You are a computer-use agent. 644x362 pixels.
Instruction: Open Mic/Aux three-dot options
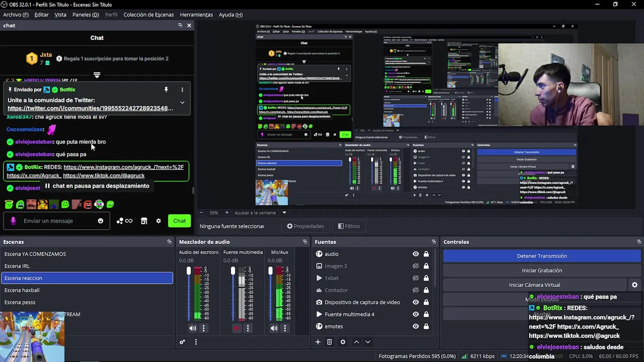(x=285, y=328)
